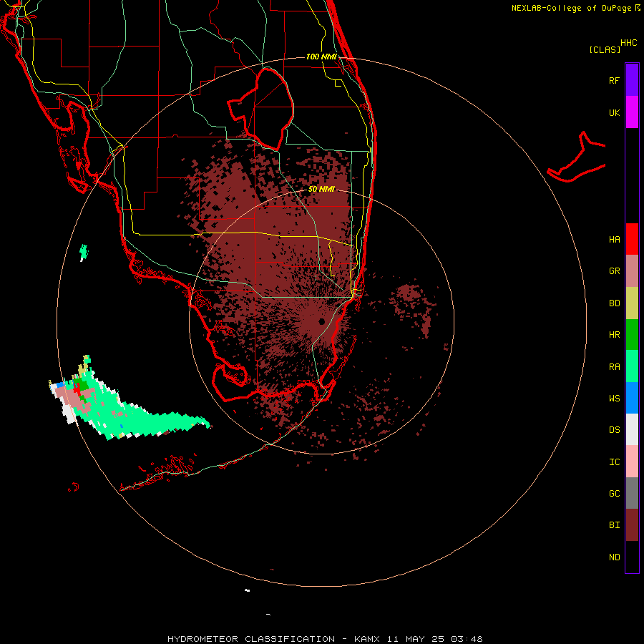The width and height of the screenshot is (644, 644).
Task: Click the BD legend label
Action: [614, 303]
